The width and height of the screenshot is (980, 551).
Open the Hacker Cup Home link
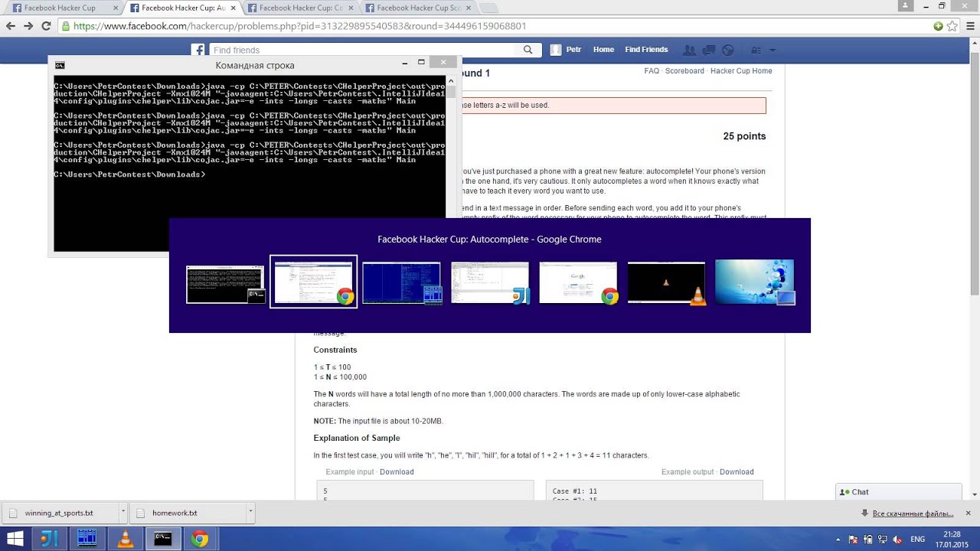741,70
